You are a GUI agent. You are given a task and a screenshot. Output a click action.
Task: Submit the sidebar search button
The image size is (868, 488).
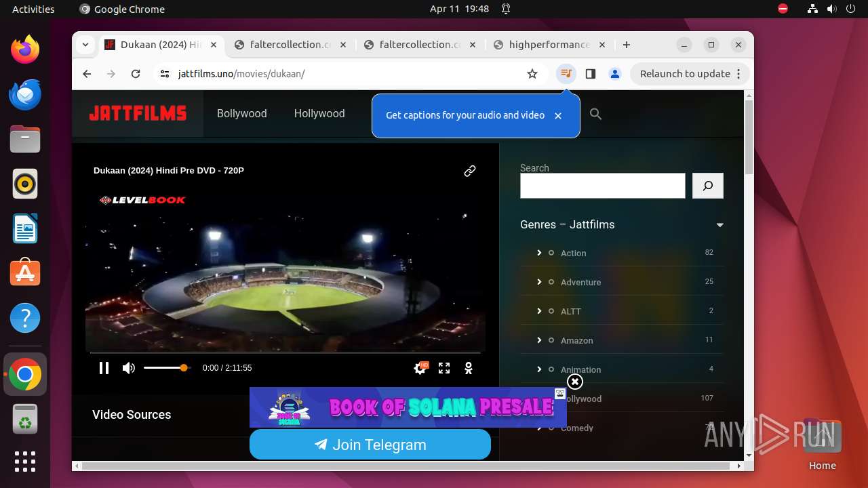click(x=708, y=186)
